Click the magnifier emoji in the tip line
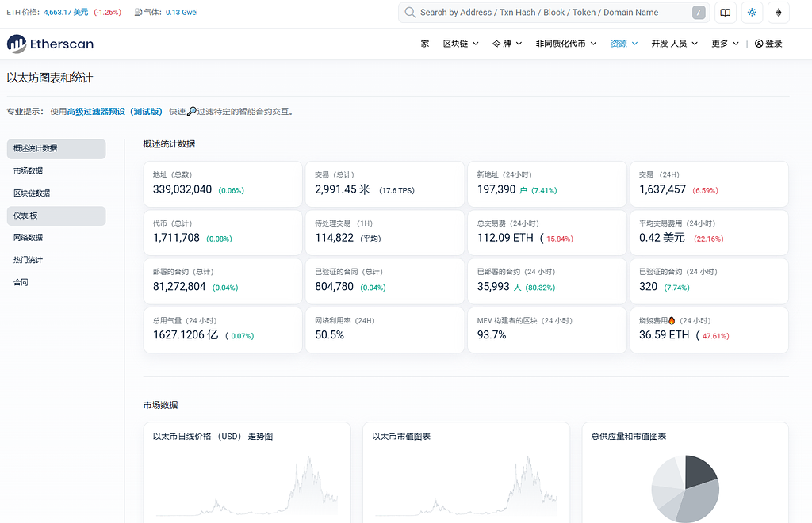The image size is (812, 523). coord(191,112)
